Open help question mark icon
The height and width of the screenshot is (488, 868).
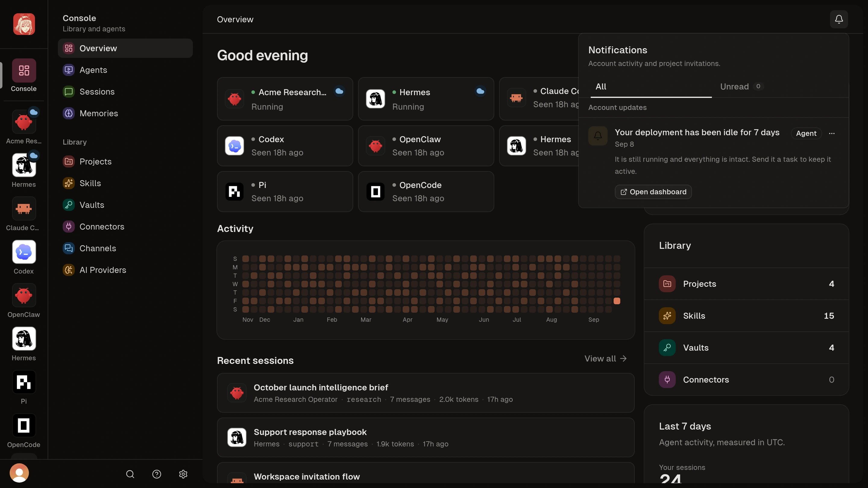click(x=157, y=474)
